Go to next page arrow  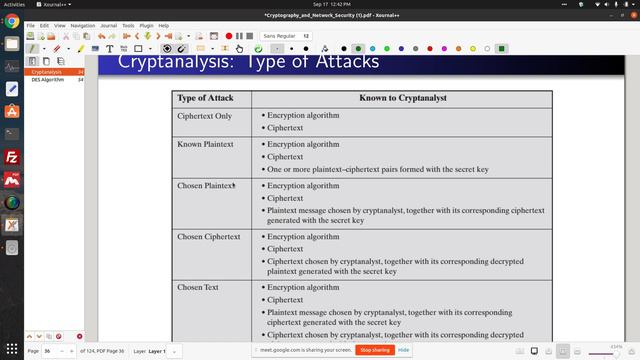pyautogui.click(x=158, y=36)
